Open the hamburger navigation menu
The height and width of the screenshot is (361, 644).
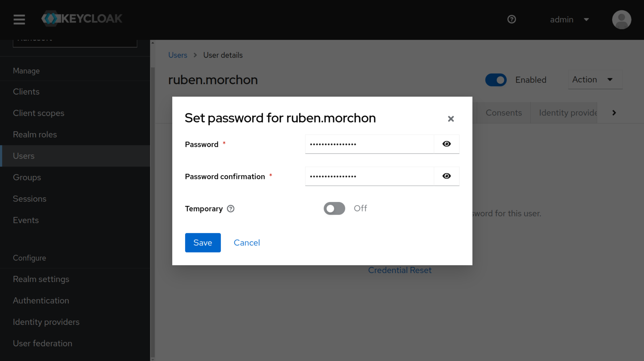tap(19, 19)
